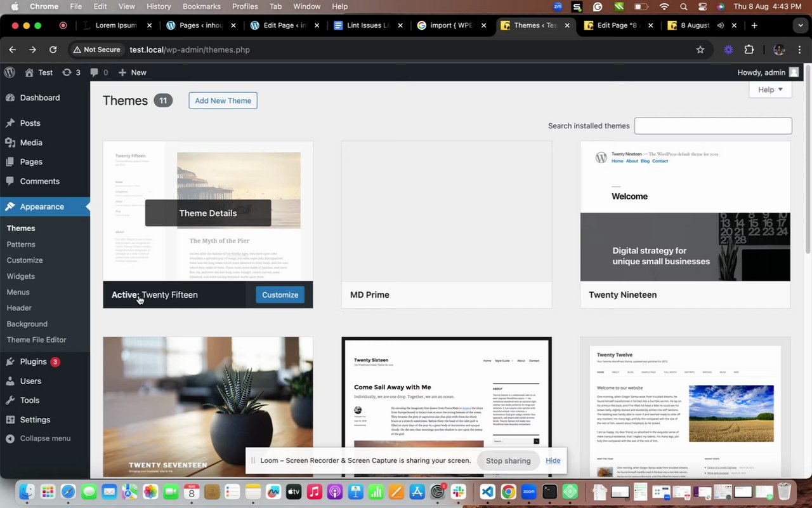Open the Header submenu item
This screenshot has width=812, height=508.
(x=19, y=308)
